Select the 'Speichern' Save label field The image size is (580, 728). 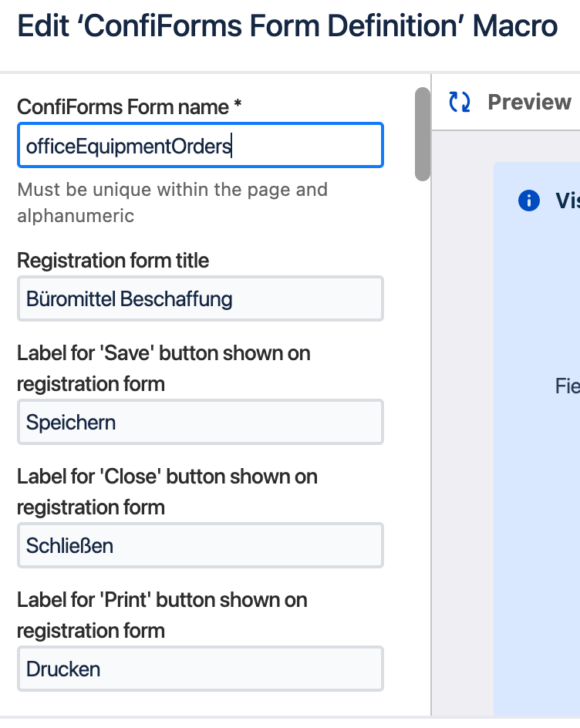(200, 422)
